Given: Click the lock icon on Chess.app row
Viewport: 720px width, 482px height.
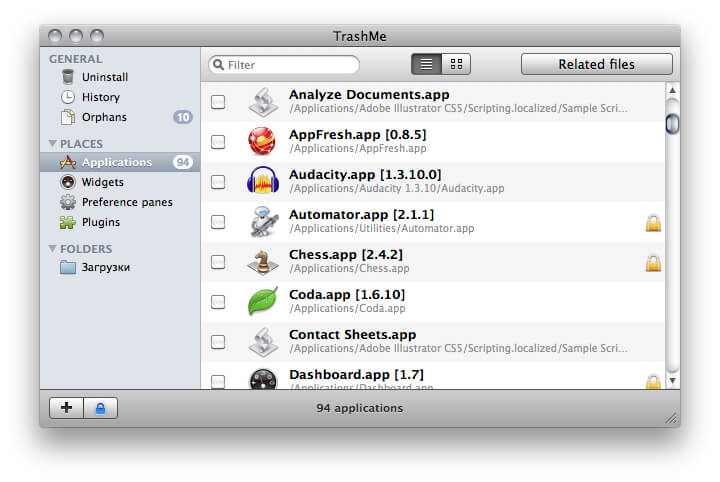Looking at the screenshot, I should pyautogui.click(x=653, y=263).
